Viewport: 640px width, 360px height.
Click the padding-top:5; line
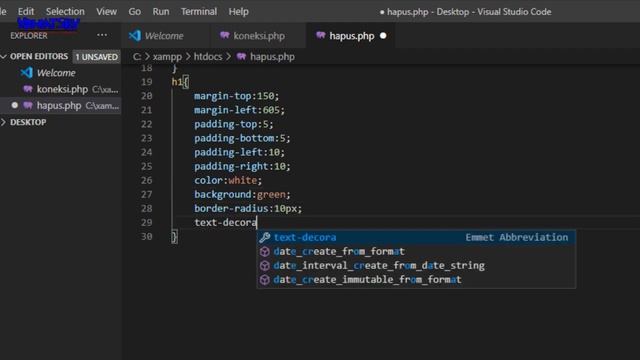[x=233, y=124]
